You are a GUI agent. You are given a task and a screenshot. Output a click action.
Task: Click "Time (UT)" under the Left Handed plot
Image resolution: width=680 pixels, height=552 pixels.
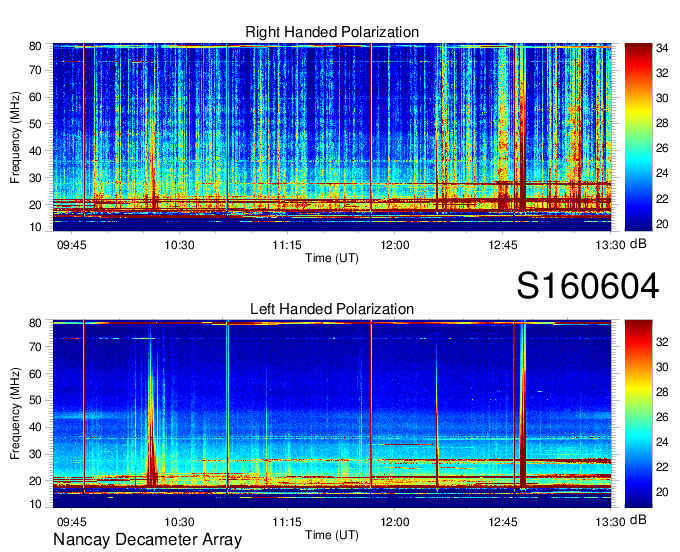(332, 535)
